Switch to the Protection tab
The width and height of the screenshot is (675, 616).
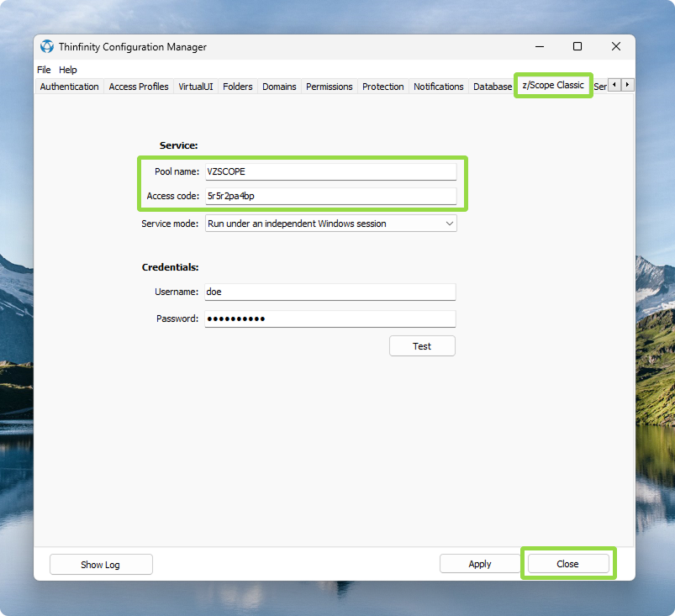(x=383, y=87)
